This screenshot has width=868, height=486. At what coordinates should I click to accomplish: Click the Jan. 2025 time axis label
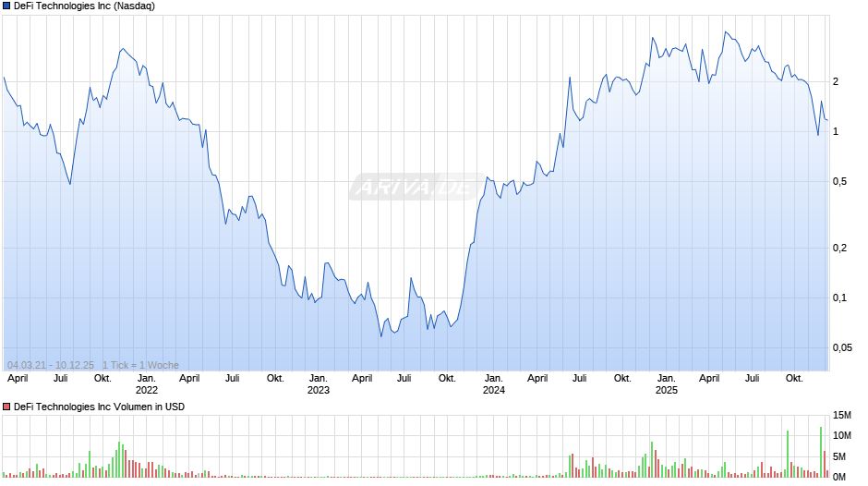pyautogui.click(x=667, y=384)
